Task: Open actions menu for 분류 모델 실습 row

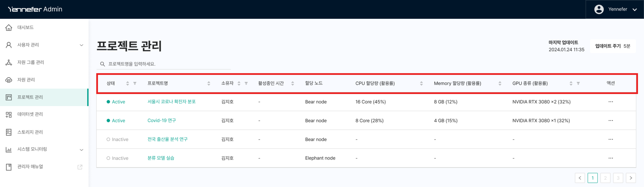Action: (610, 158)
